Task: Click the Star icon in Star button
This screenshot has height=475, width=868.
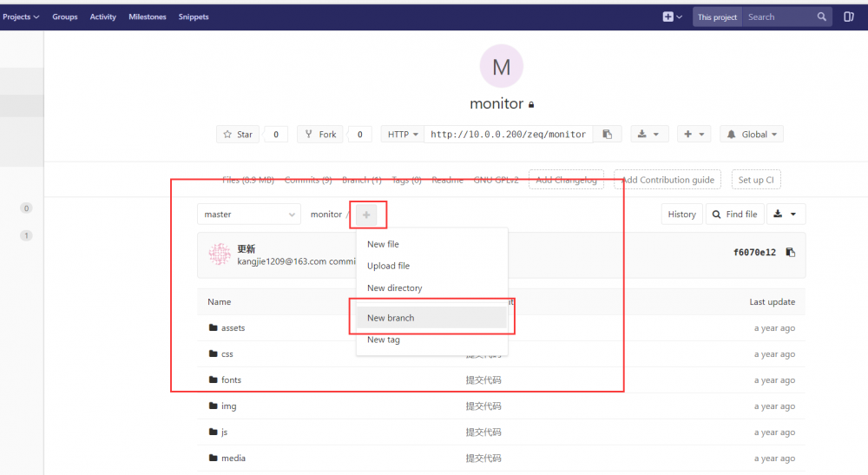Action: (x=227, y=134)
